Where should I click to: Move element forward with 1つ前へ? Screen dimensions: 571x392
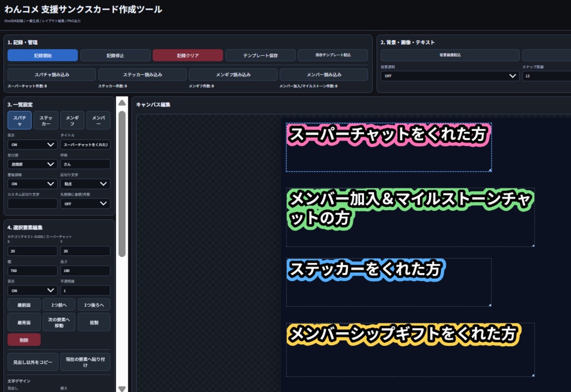point(59,305)
